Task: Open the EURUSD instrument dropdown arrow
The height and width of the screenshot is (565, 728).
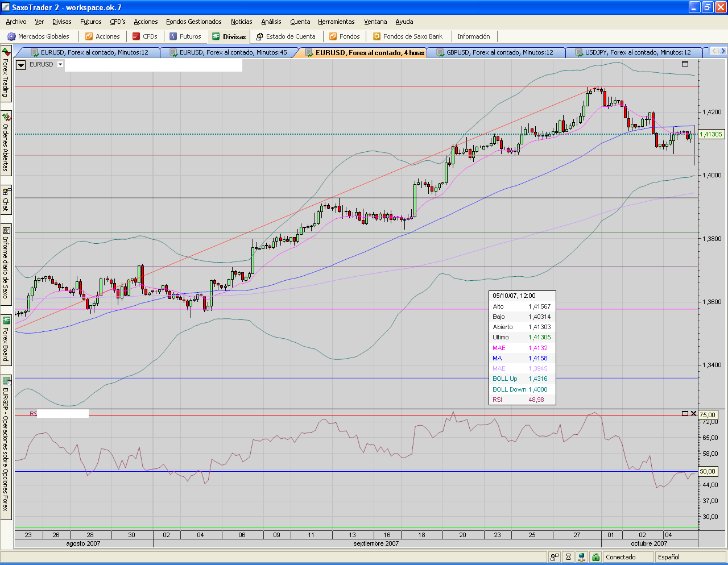Action: click(x=60, y=64)
